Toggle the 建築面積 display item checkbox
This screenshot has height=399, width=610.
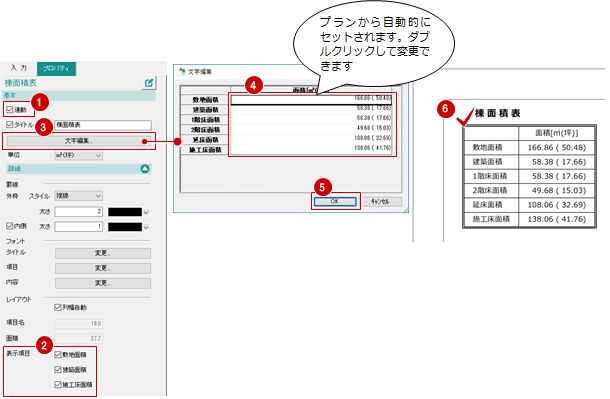click(x=58, y=369)
